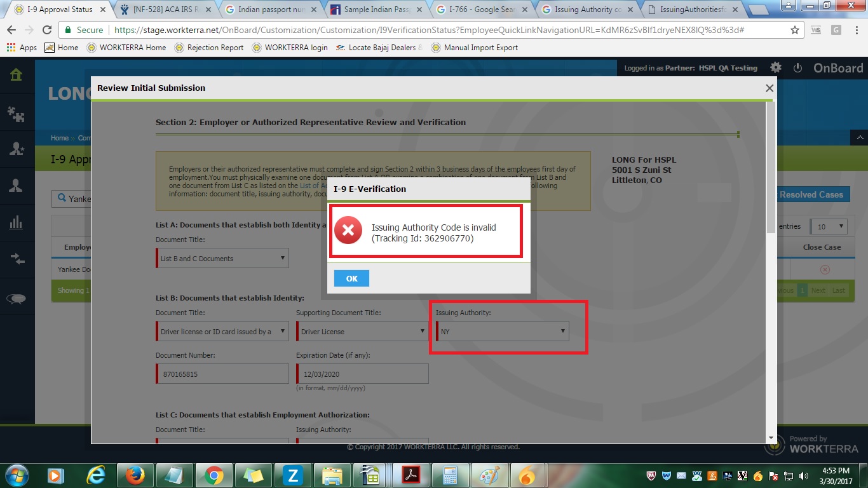868x488 pixels.
Task: Open the Issuing Authority dropdown showing NY
Action: (x=503, y=331)
